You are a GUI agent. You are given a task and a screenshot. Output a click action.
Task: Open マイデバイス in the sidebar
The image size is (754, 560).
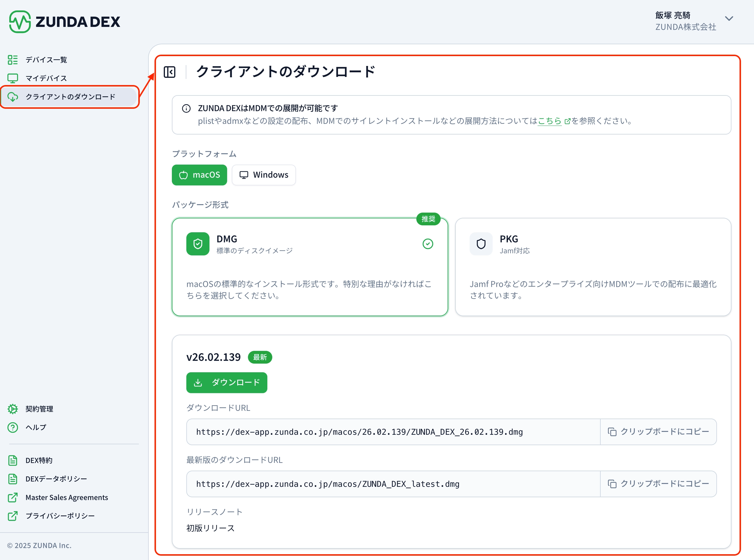point(46,78)
